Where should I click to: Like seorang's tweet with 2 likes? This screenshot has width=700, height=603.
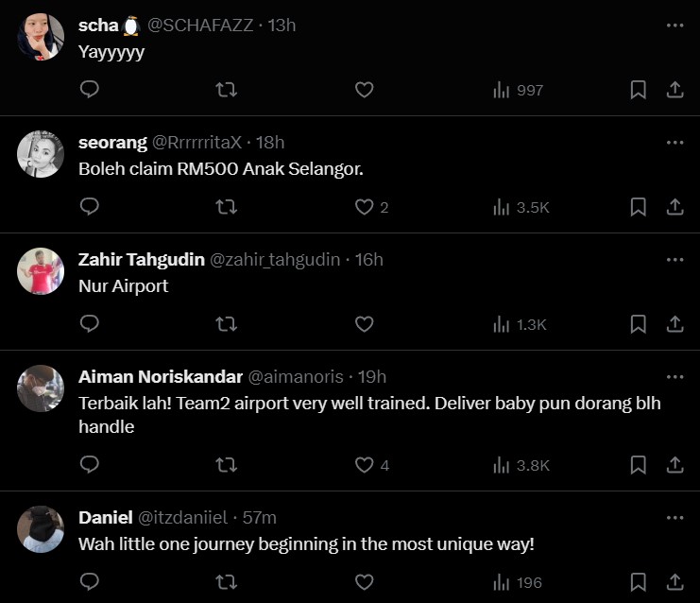364,207
